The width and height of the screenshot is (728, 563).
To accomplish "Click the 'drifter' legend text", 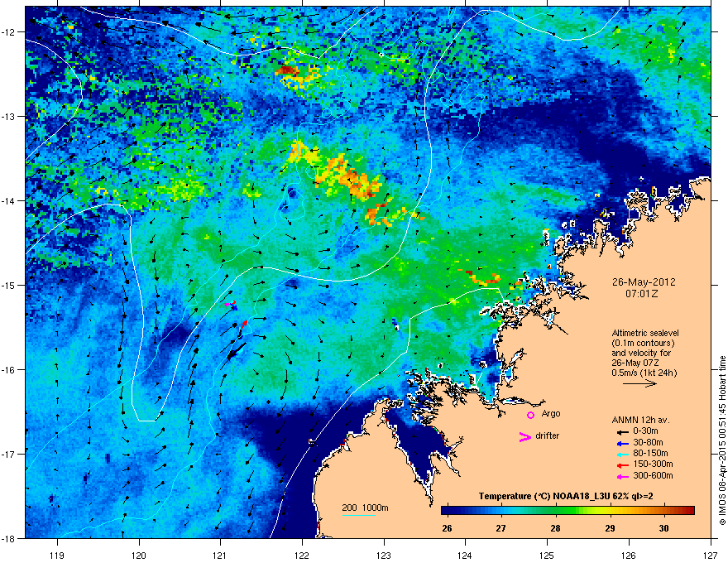I will [x=548, y=435].
